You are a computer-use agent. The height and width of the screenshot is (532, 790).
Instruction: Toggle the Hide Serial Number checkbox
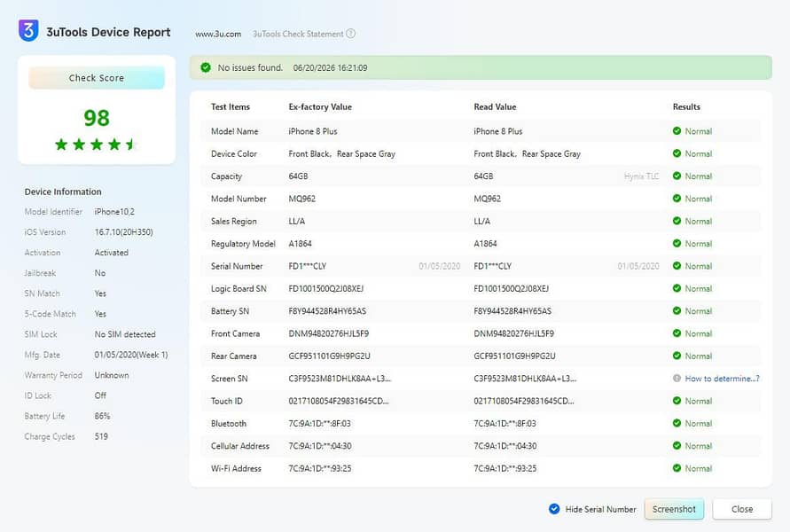click(554, 509)
